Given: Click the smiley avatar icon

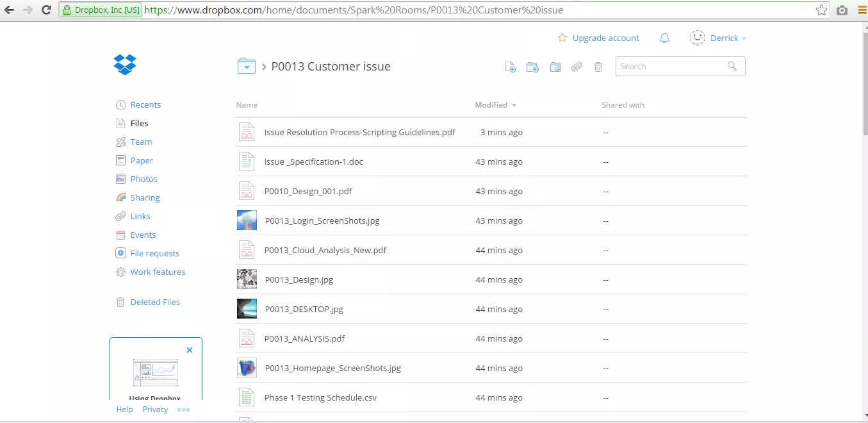Looking at the screenshot, I should pos(698,38).
